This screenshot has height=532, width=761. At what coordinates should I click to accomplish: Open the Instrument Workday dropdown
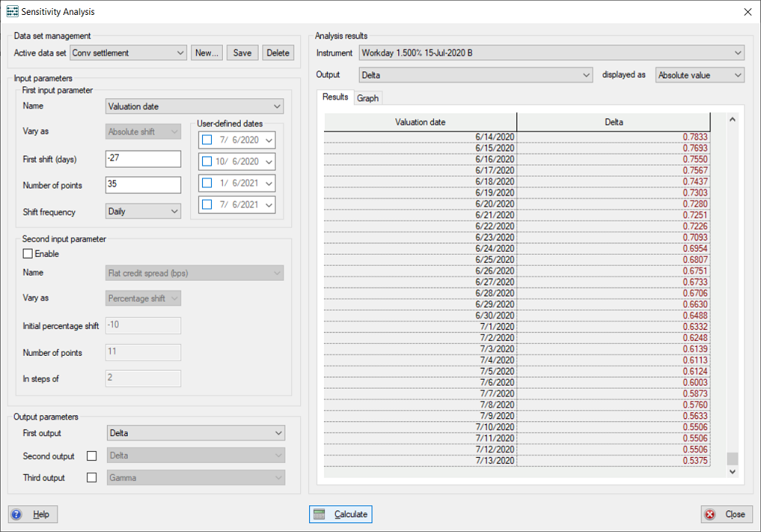pyautogui.click(x=552, y=53)
